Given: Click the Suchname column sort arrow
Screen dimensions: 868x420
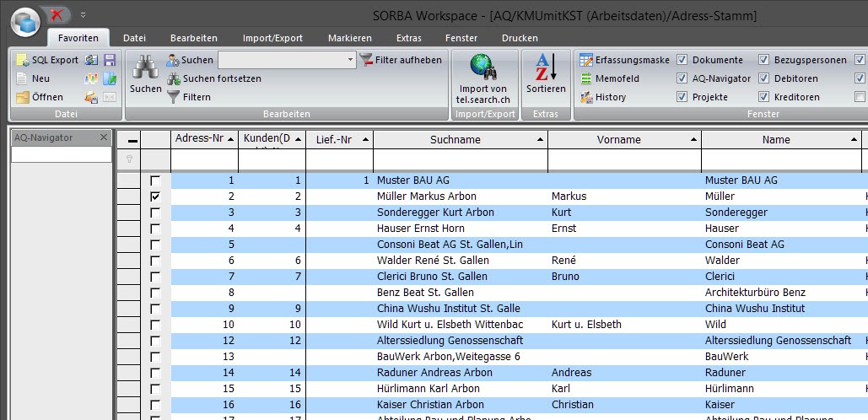Looking at the screenshot, I should (540, 140).
